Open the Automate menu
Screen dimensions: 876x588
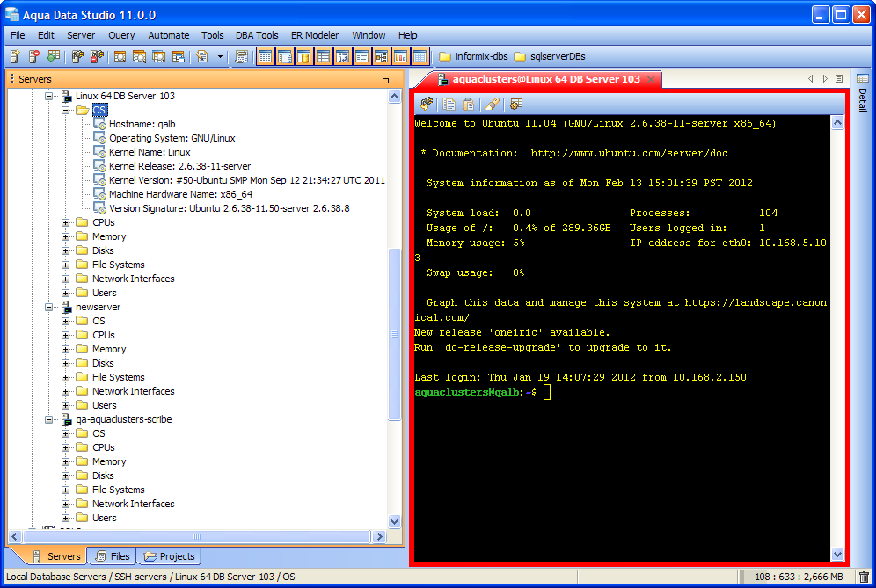point(169,35)
